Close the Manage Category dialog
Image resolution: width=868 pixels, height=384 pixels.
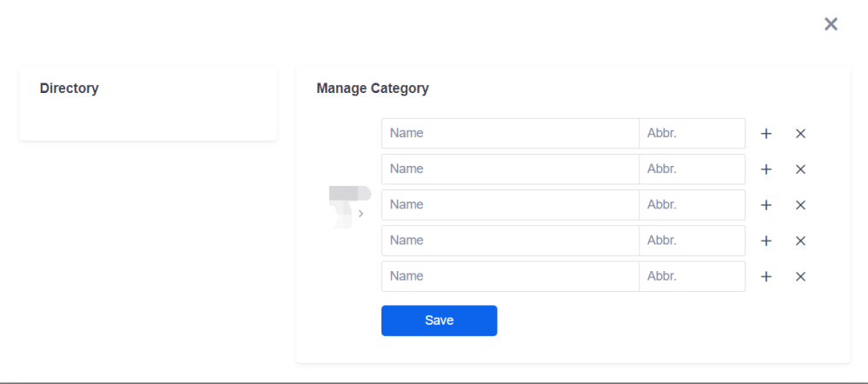831,24
